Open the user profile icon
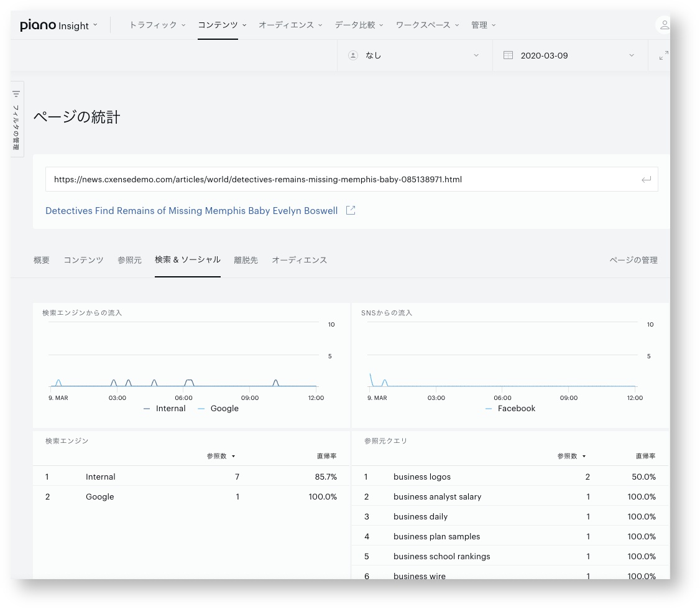This screenshot has height=609, width=700. pos(664,25)
